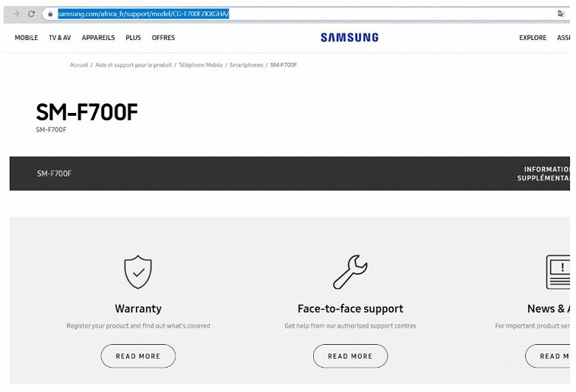Select the PLUS menu item
The width and height of the screenshot is (576, 392).
pyautogui.click(x=133, y=38)
